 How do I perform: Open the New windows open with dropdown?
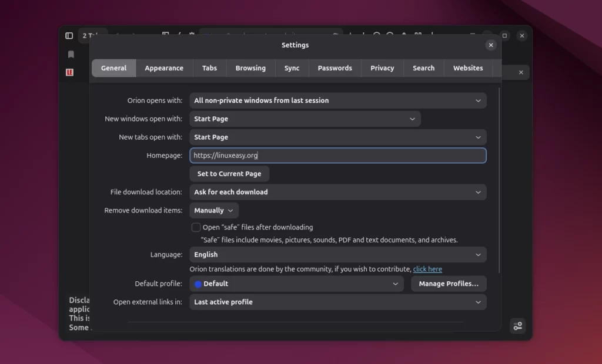305,119
